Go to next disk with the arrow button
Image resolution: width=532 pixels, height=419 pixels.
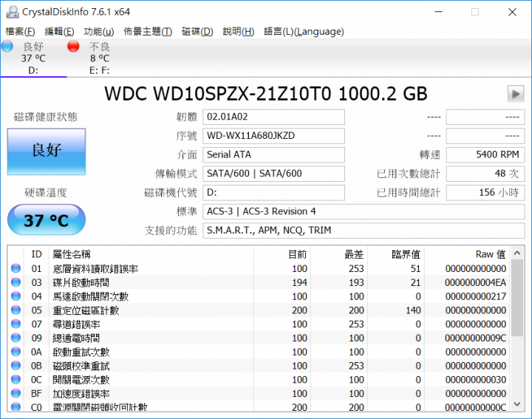point(516,94)
